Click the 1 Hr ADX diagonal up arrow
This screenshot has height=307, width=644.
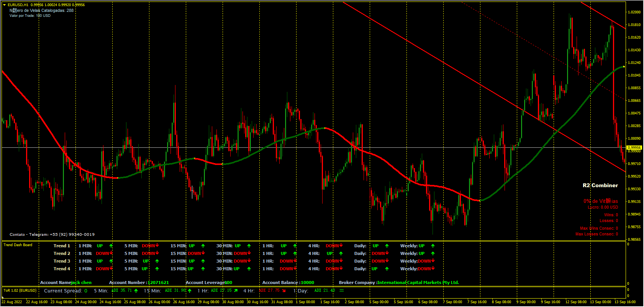click(x=236, y=291)
